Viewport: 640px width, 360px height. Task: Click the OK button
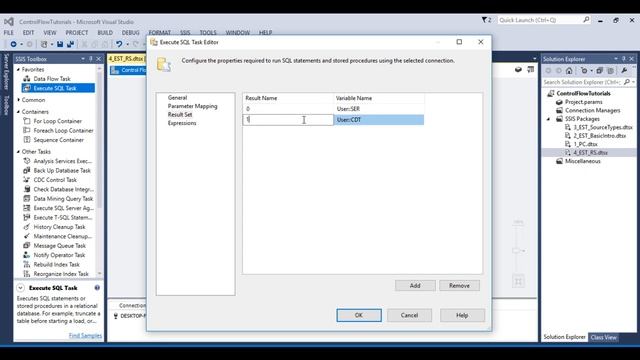click(359, 315)
